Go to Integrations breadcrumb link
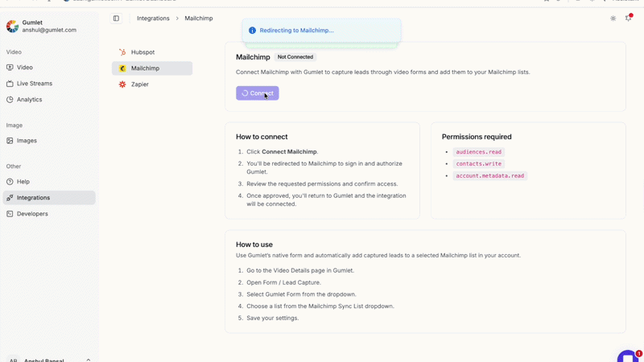Screen dimensions: 644x362 (x=153, y=19)
